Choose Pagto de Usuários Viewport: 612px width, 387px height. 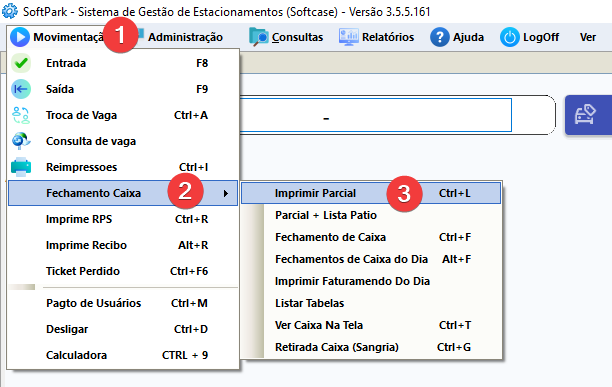pyautogui.click(x=123, y=303)
